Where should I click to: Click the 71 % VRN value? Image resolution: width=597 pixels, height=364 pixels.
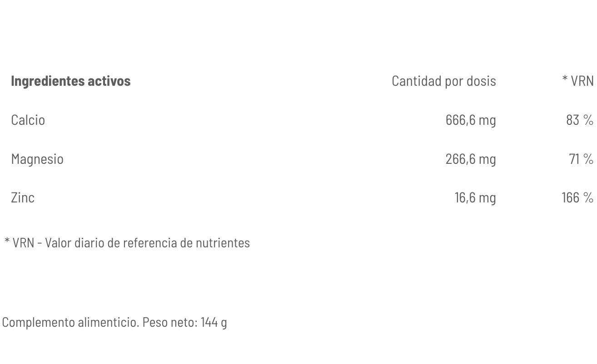click(581, 159)
